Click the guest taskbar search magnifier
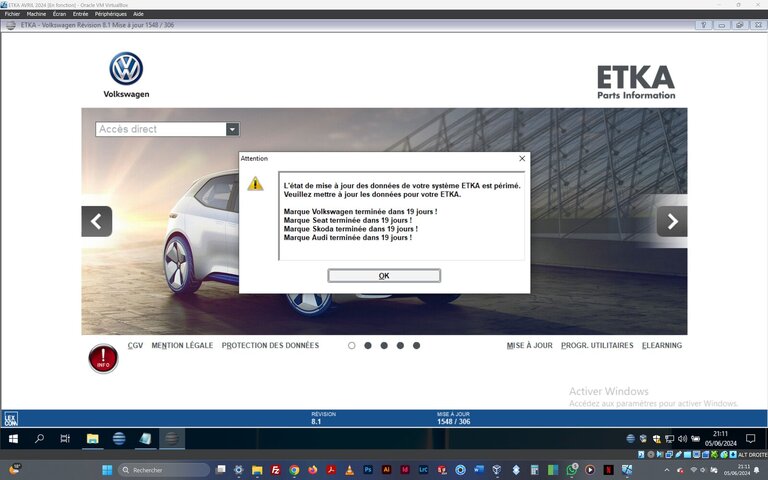This screenshot has width=768, height=480. pos(39,438)
